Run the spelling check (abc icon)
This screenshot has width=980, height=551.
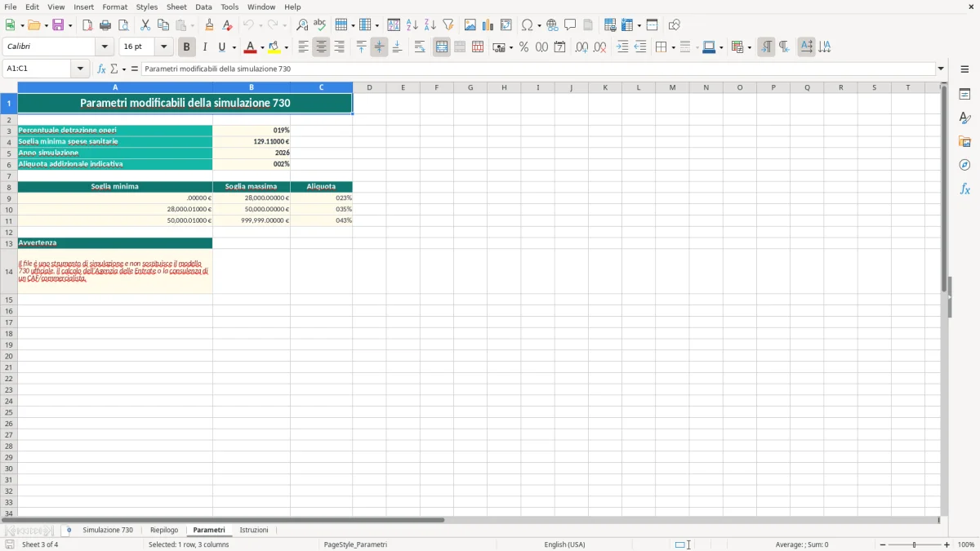point(319,25)
